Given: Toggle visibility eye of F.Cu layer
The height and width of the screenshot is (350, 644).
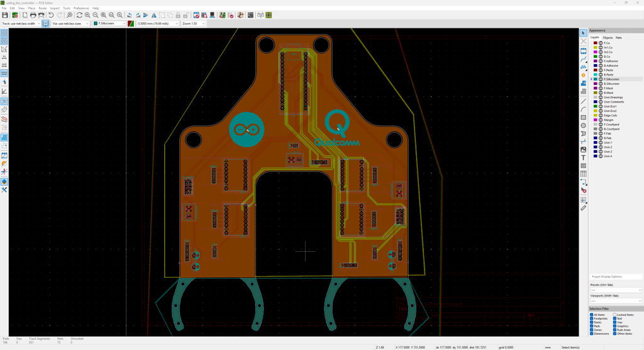Looking at the screenshot, I should (x=601, y=43).
